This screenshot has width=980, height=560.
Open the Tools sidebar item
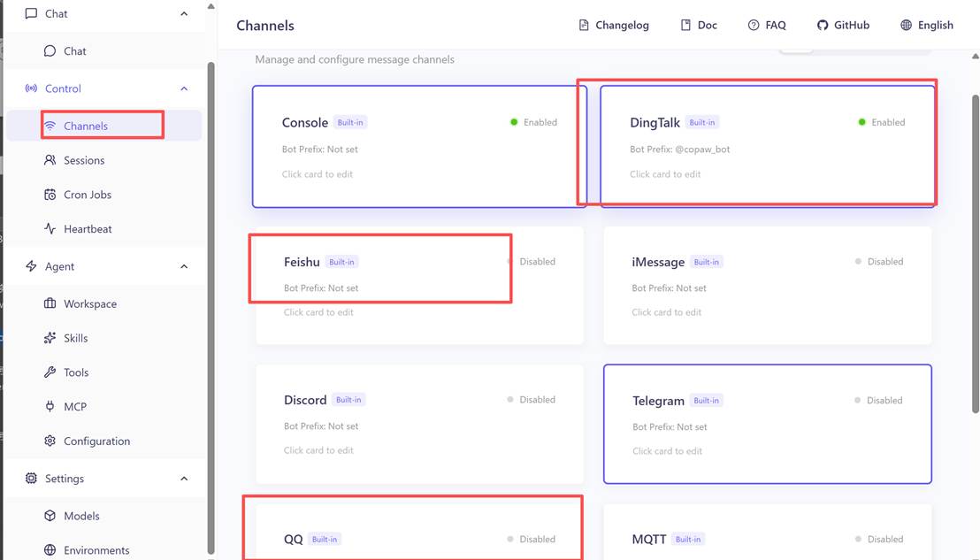coord(103,372)
